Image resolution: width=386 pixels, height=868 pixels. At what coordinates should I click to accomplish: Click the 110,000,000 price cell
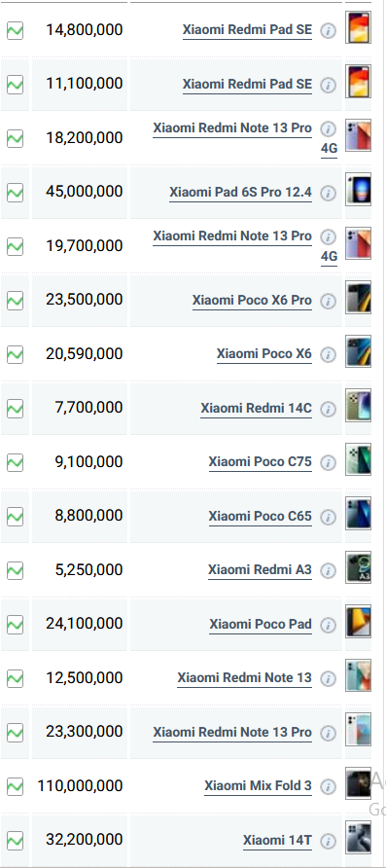coord(80,786)
